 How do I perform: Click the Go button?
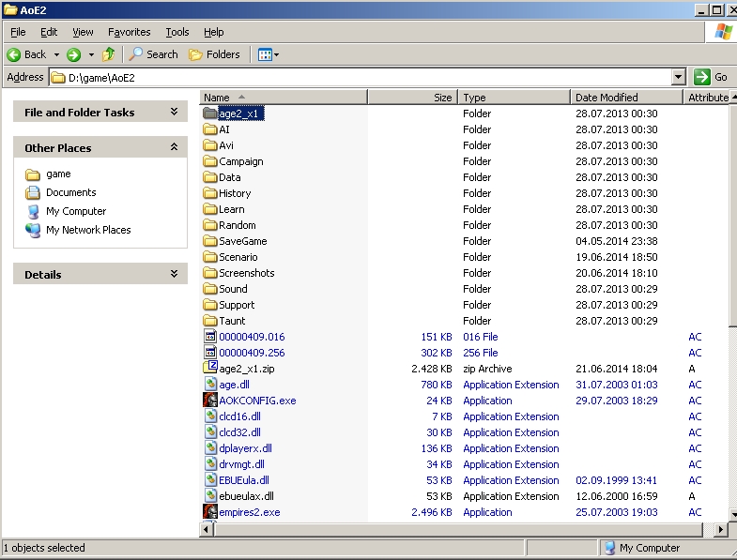click(711, 77)
